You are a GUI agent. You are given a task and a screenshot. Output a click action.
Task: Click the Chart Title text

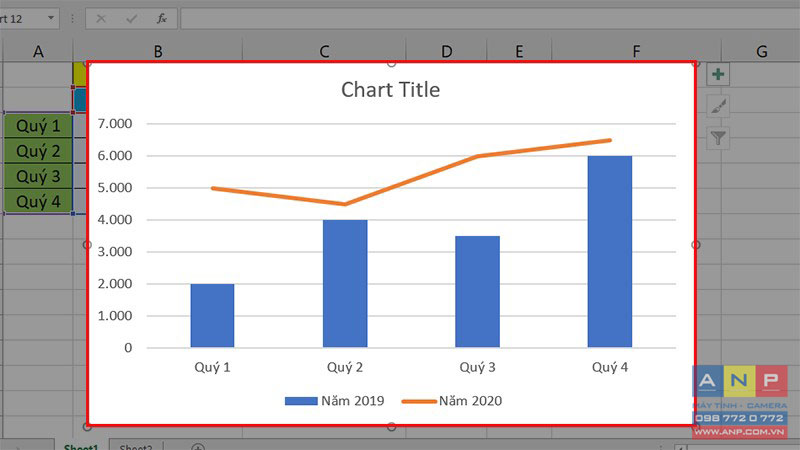click(390, 90)
